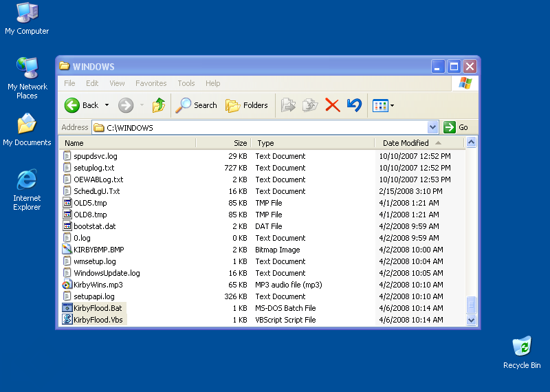
Task: Expand the address bar dropdown
Action: [x=433, y=127]
